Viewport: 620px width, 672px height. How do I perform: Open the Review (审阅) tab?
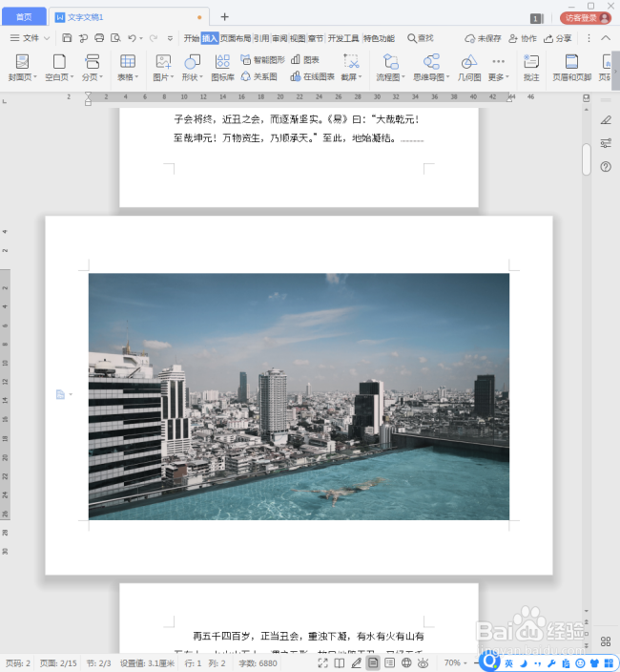click(279, 38)
